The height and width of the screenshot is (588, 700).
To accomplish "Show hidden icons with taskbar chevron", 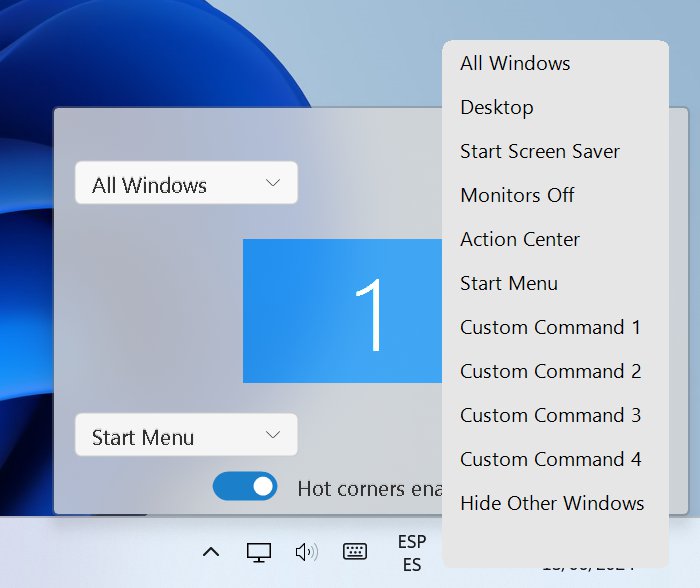I will coord(211,552).
